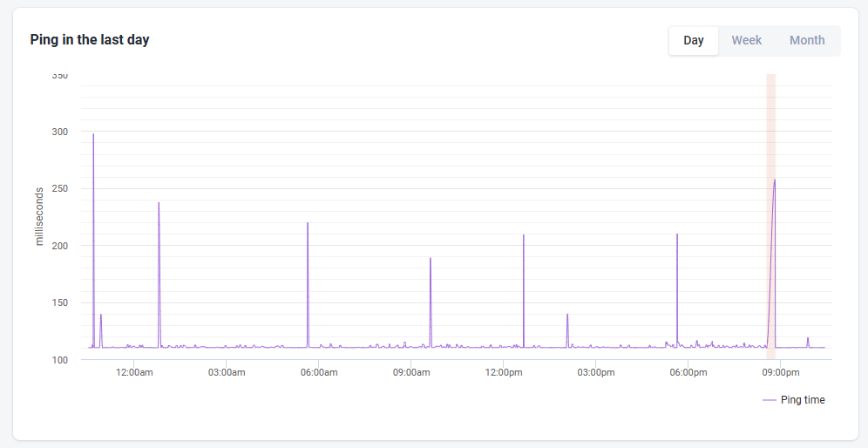Toggle the Ping time legend entry
868x448 pixels.
click(794, 400)
